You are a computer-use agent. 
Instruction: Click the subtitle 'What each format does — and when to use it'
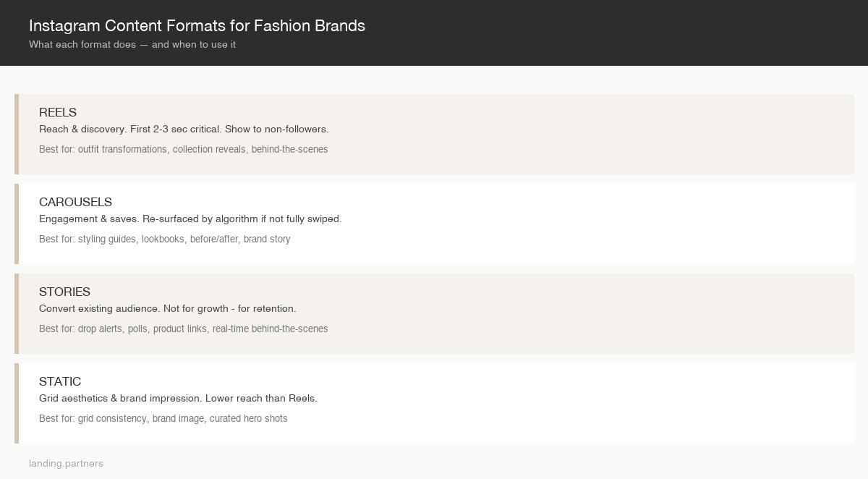pos(132,44)
